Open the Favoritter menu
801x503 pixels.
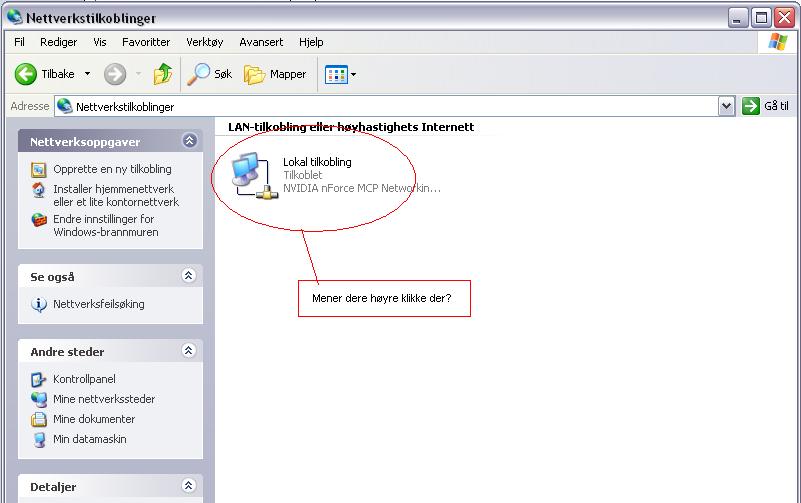click(146, 42)
